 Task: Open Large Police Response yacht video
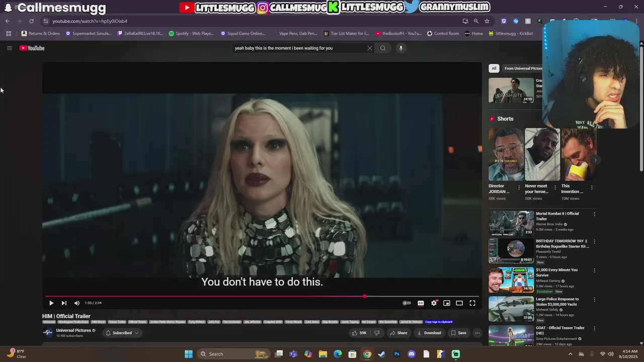(x=511, y=309)
